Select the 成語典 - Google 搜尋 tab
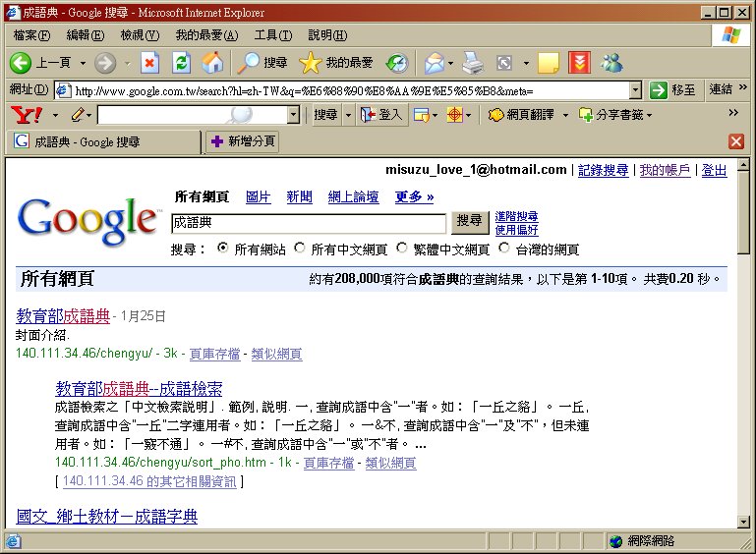Image resolution: width=756 pixels, height=554 pixels. (103, 141)
